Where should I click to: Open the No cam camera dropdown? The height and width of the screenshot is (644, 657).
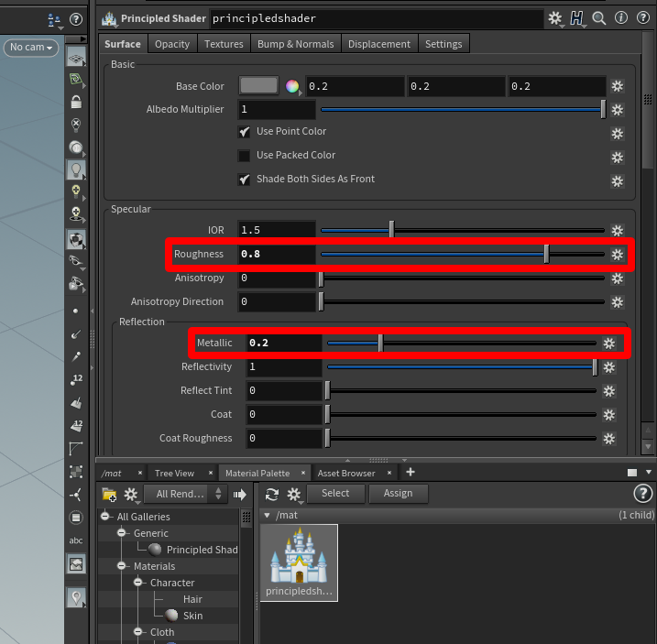30,47
